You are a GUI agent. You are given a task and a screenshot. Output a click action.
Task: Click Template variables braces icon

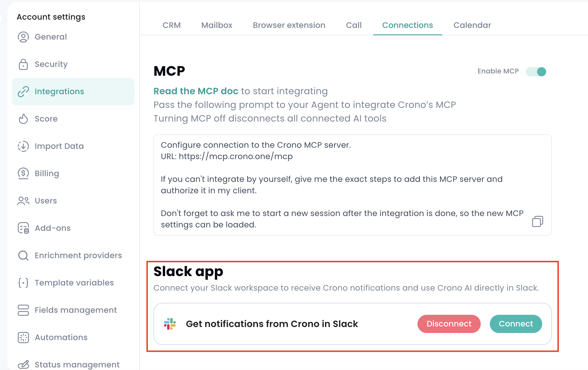(23, 283)
